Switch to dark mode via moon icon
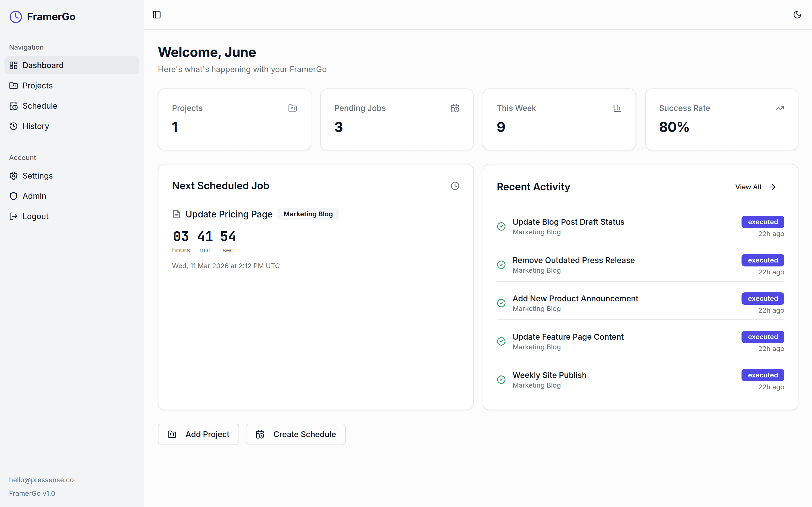Image resolution: width=812 pixels, height=507 pixels. (x=797, y=15)
